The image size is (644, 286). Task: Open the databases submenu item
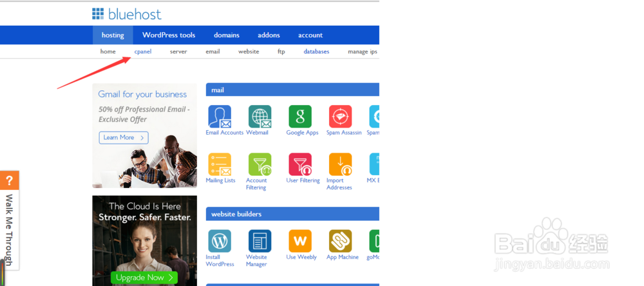click(x=317, y=52)
